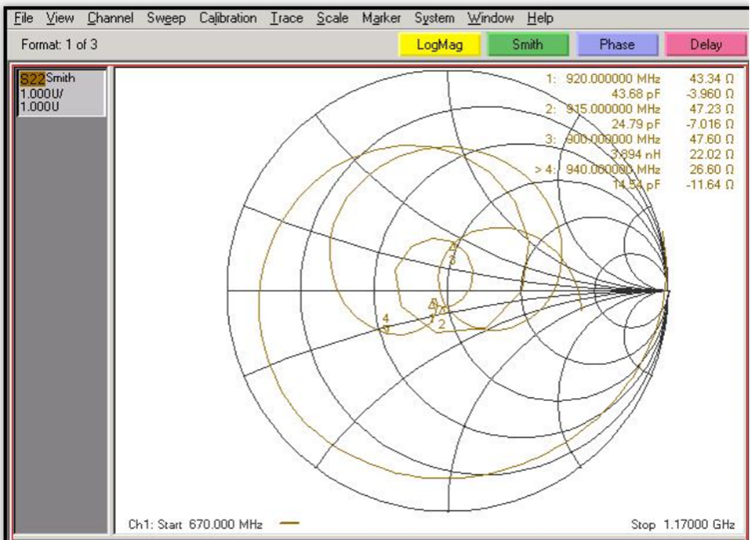
Task: Switch format to LogMag
Action: pos(439,45)
